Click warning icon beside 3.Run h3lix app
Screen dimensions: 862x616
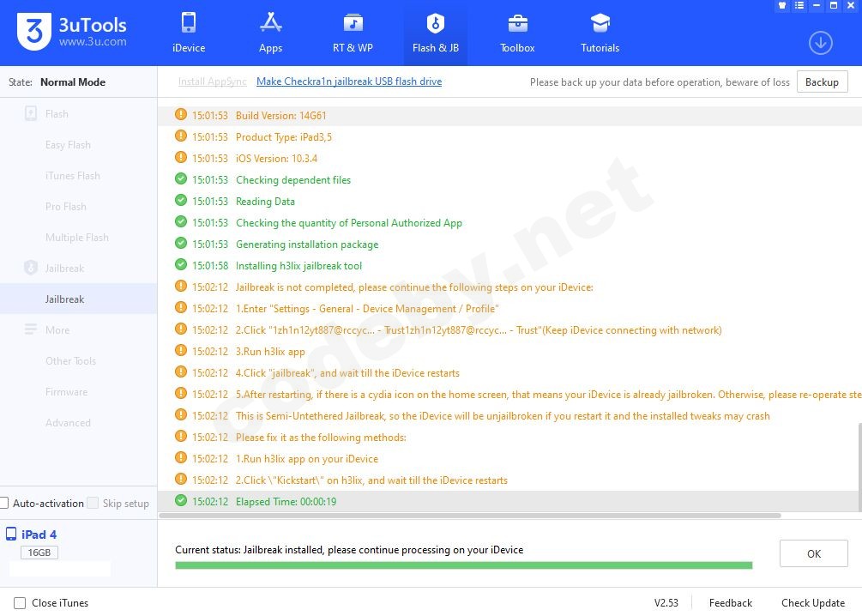coord(180,350)
